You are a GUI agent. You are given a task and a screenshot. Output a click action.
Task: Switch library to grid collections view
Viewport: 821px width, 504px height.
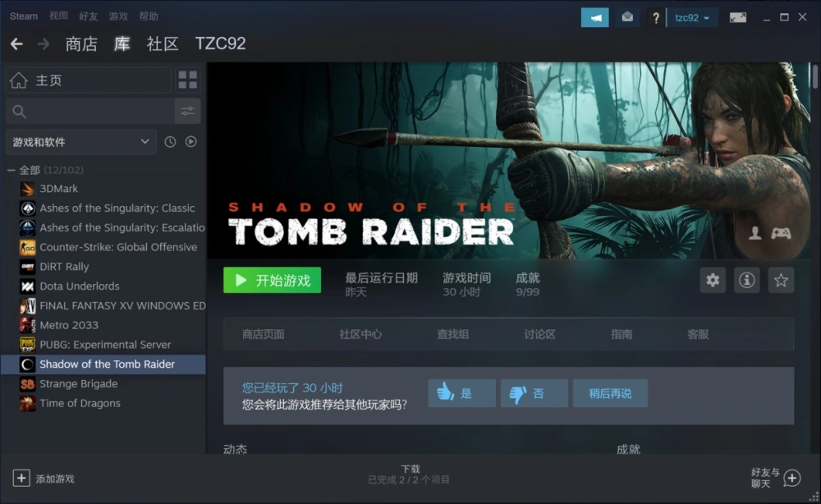point(188,80)
